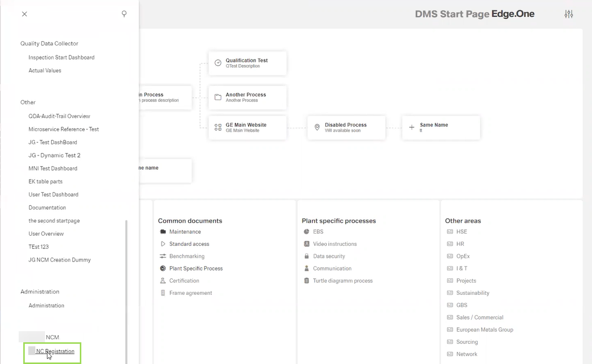This screenshot has height=364, width=592.
Task: Open QDA-Audit-Trail Overview in the sidebar
Action: click(59, 116)
